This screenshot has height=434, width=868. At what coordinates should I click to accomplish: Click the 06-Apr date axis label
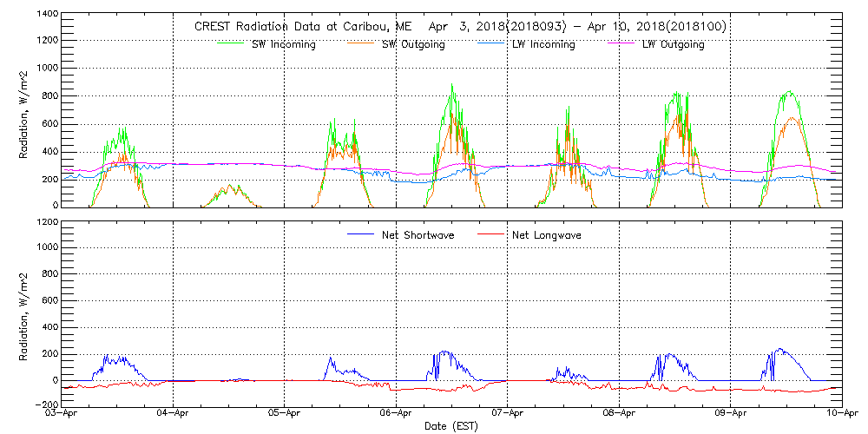click(x=397, y=414)
